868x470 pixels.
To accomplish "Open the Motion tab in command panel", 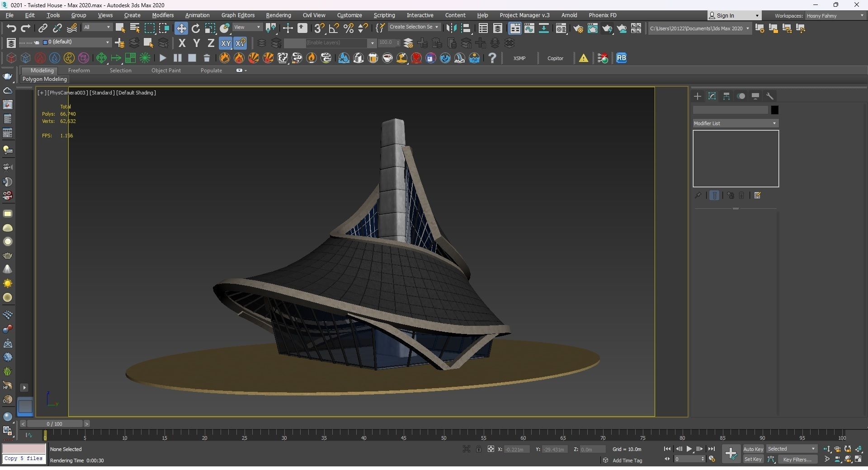I will point(741,96).
